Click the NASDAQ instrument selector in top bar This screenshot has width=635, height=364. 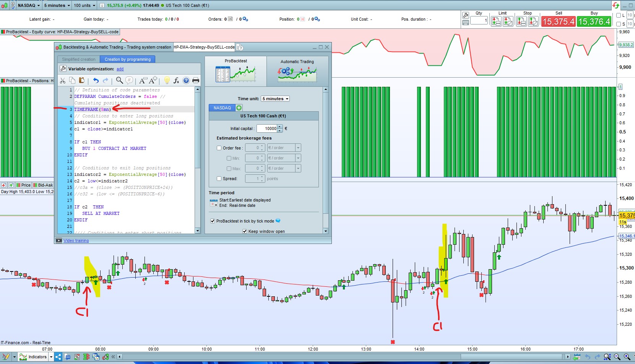pyautogui.click(x=29, y=5)
